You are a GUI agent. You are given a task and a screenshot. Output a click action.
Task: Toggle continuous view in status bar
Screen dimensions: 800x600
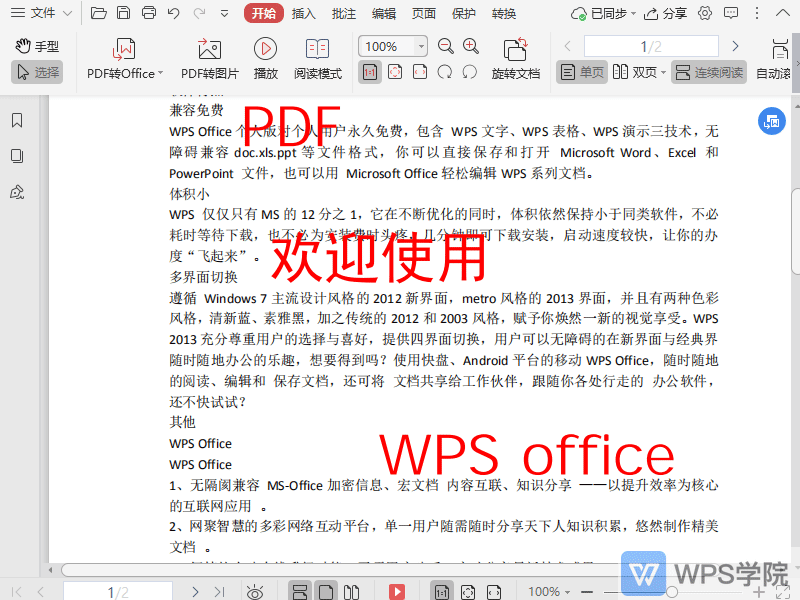pyautogui.click(x=299, y=592)
